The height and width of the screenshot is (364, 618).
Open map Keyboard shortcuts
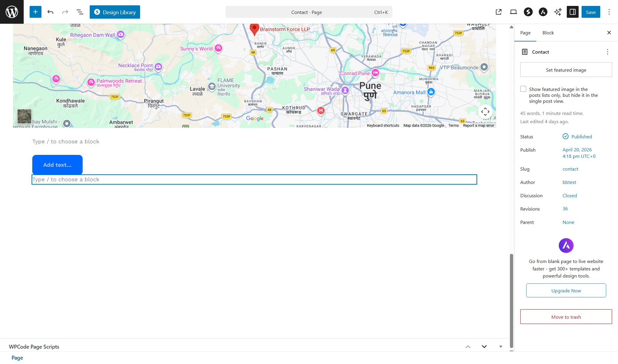(383, 126)
